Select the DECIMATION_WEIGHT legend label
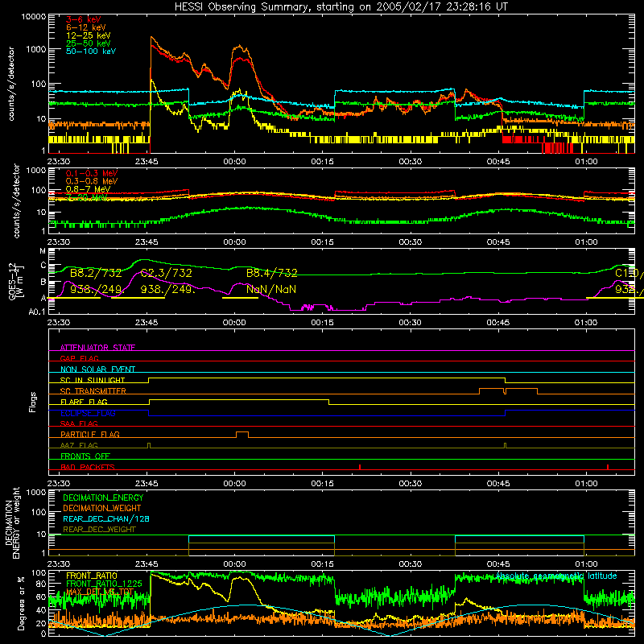This screenshot has width=644, height=644. click(x=102, y=508)
